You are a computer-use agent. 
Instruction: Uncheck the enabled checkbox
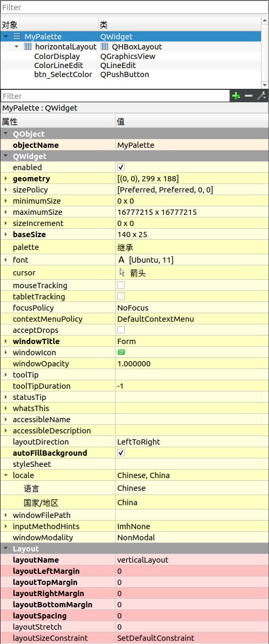pyautogui.click(x=121, y=167)
